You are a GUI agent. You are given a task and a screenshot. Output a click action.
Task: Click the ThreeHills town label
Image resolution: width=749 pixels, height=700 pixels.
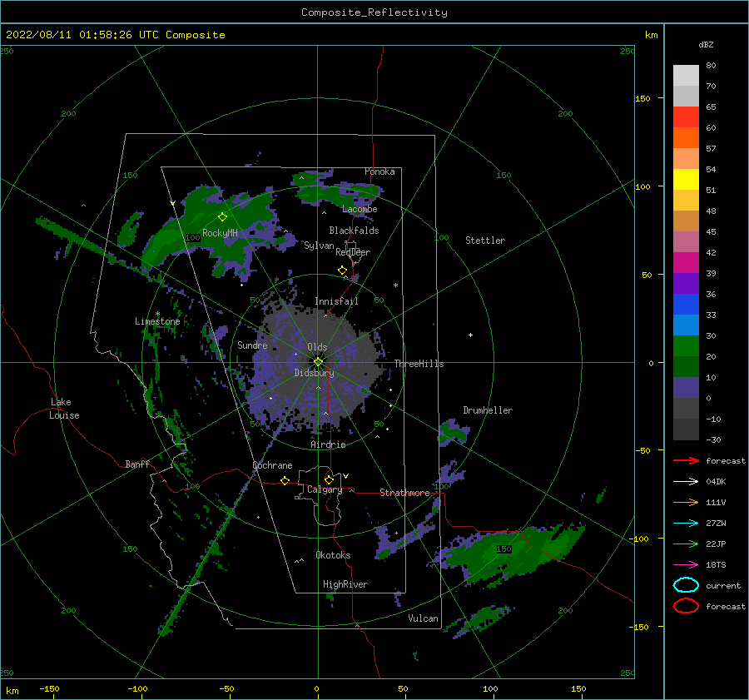point(419,364)
